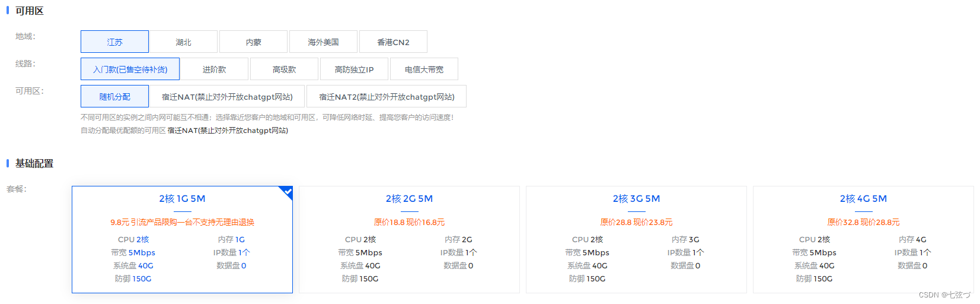Choose 宿迁NAT(禁止对外开放chatgpt网站) zone button
The width and height of the screenshot is (980, 304).
point(227,96)
